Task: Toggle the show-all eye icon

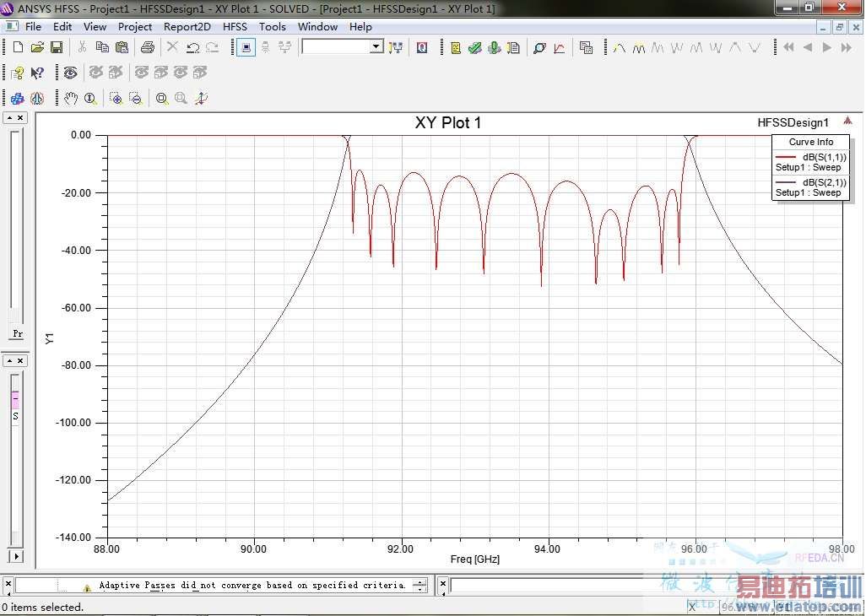Action: point(70,73)
